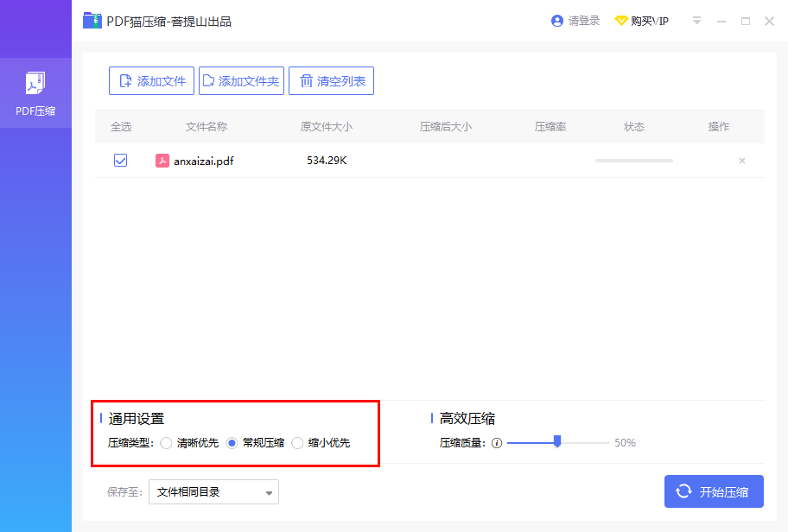Click the 534.29K file size value

[327, 161]
